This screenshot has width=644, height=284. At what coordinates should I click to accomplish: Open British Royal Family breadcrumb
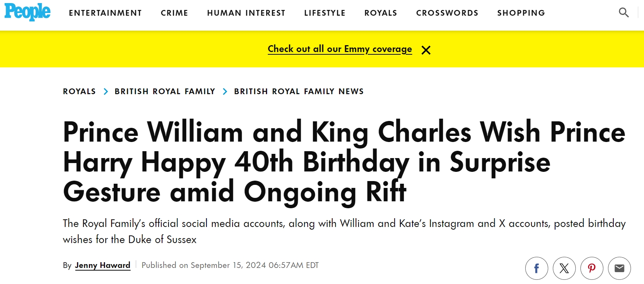[x=165, y=91]
